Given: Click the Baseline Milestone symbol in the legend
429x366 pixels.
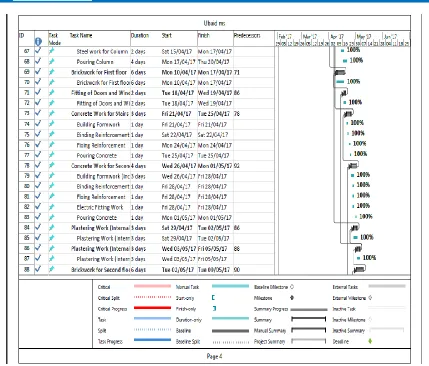Looking at the screenshot, I should pyautogui.click(x=292, y=287).
